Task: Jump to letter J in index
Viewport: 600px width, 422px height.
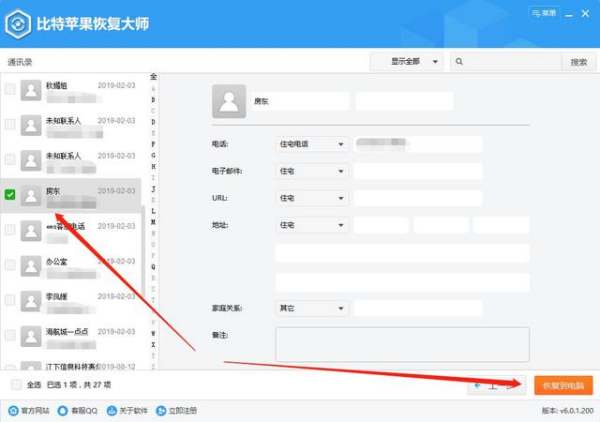Action: pos(153,189)
